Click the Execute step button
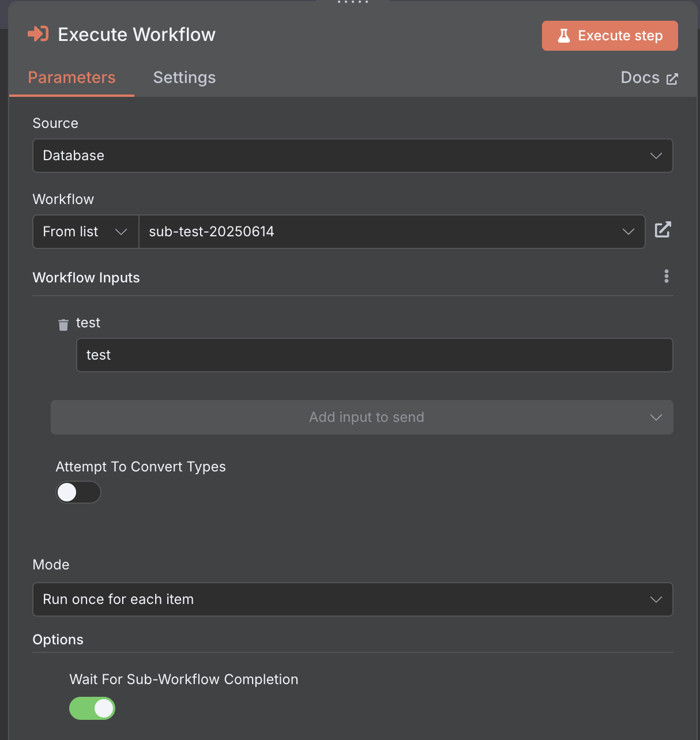Image resolution: width=700 pixels, height=740 pixels. click(610, 36)
